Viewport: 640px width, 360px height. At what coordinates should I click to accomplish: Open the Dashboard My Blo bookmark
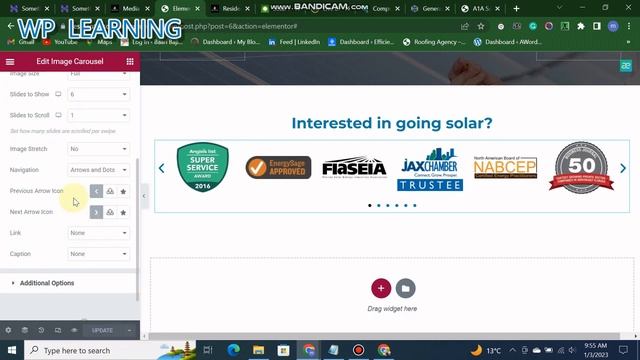pyautogui.click(x=225, y=42)
